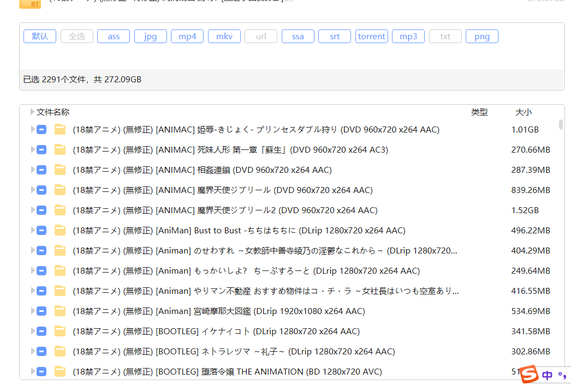
Task: Expand all via 文件名称 header arrow
Action: coord(33,112)
